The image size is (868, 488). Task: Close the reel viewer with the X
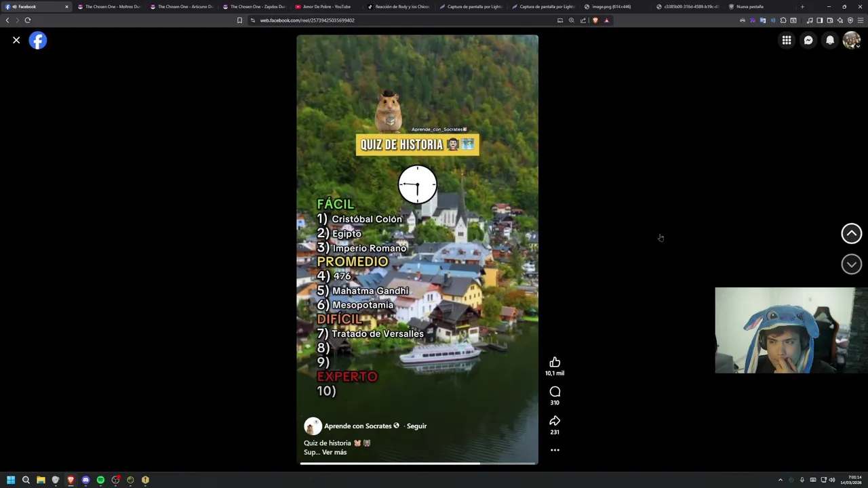pyautogui.click(x=16, y=40)
